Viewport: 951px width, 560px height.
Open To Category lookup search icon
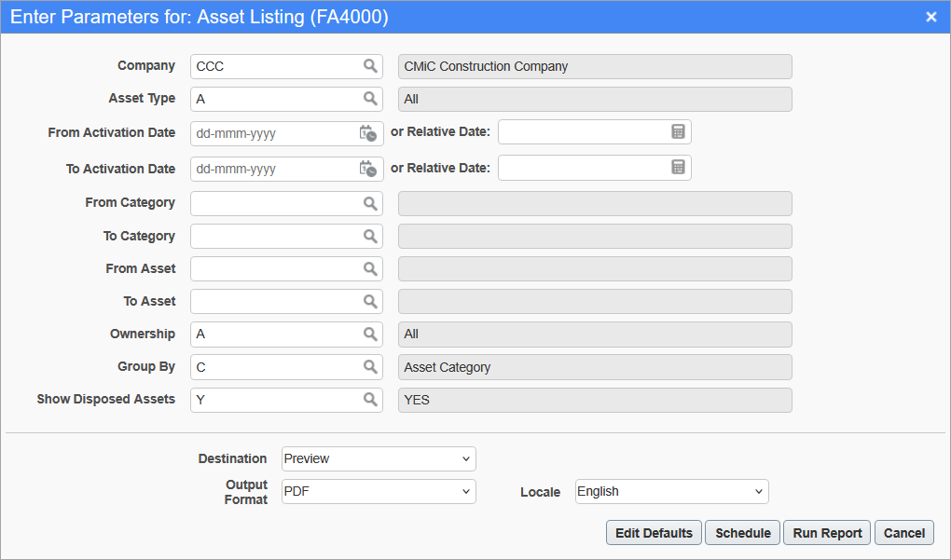pos(370,237)
